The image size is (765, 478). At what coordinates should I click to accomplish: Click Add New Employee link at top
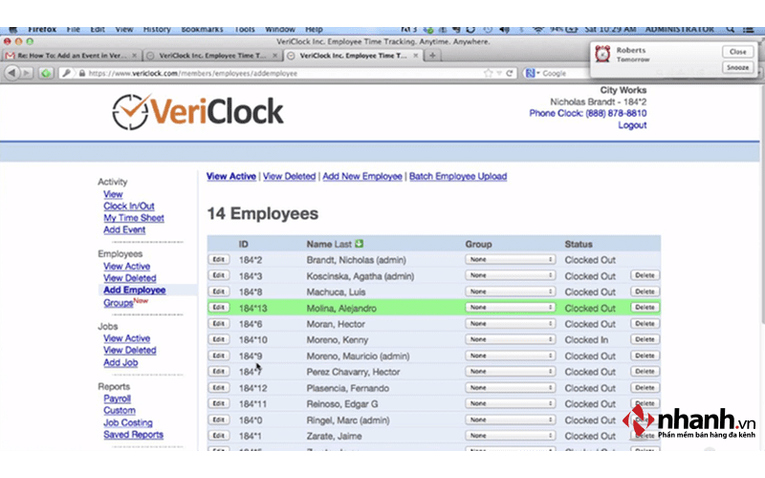pos(362,176)
